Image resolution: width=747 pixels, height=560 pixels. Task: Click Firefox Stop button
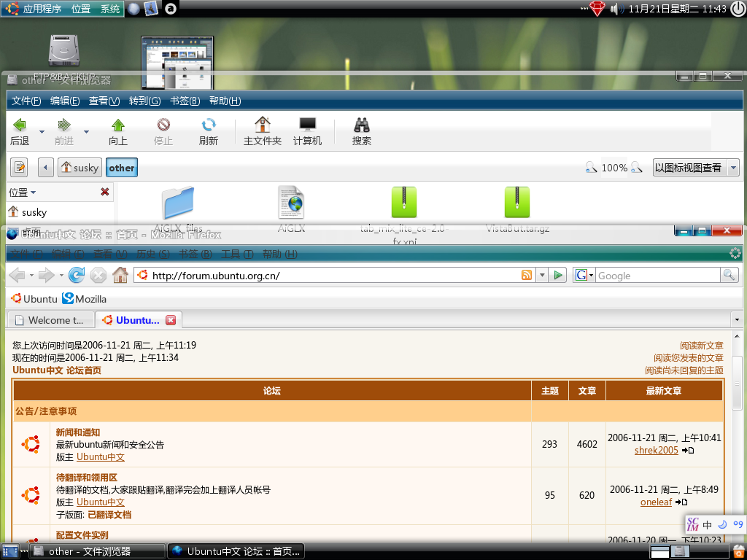(98, 275)
